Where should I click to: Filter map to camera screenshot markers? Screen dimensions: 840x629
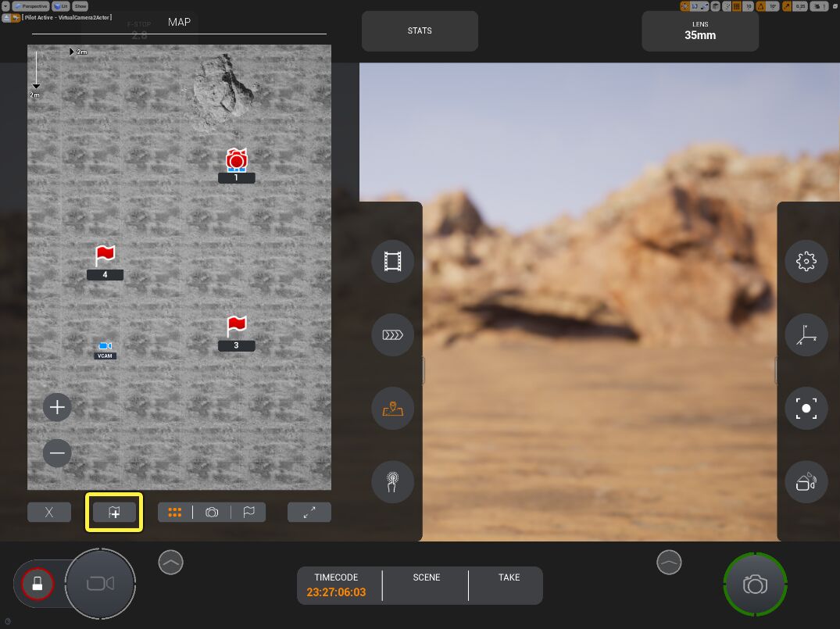pos(212,513)
